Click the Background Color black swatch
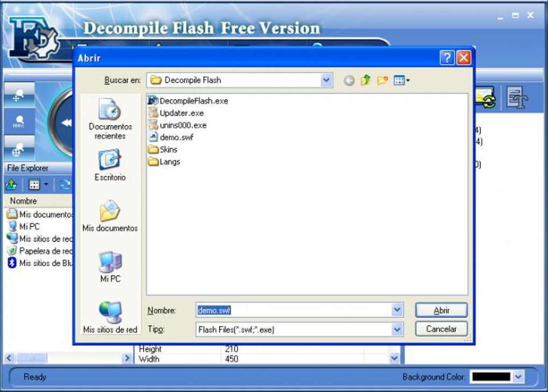The image size is (548, 392). pyautogui.click(x=491, y=376)
